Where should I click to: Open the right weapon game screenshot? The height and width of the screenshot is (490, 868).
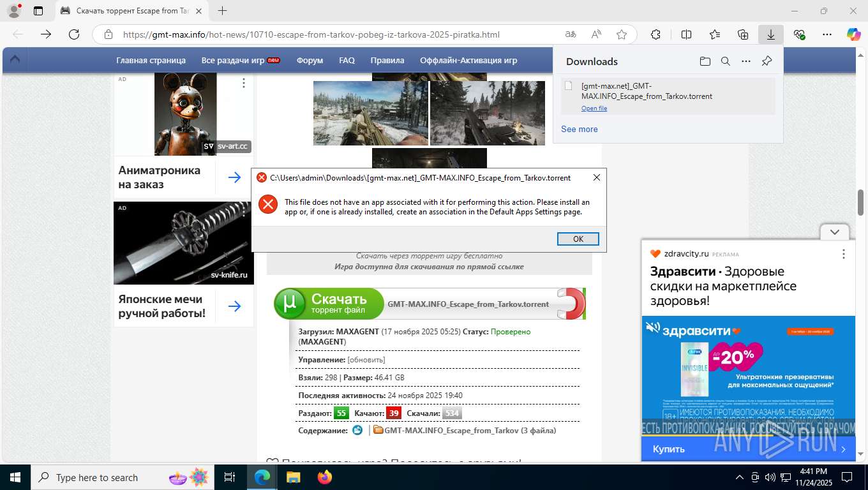(x=488, y=114)
